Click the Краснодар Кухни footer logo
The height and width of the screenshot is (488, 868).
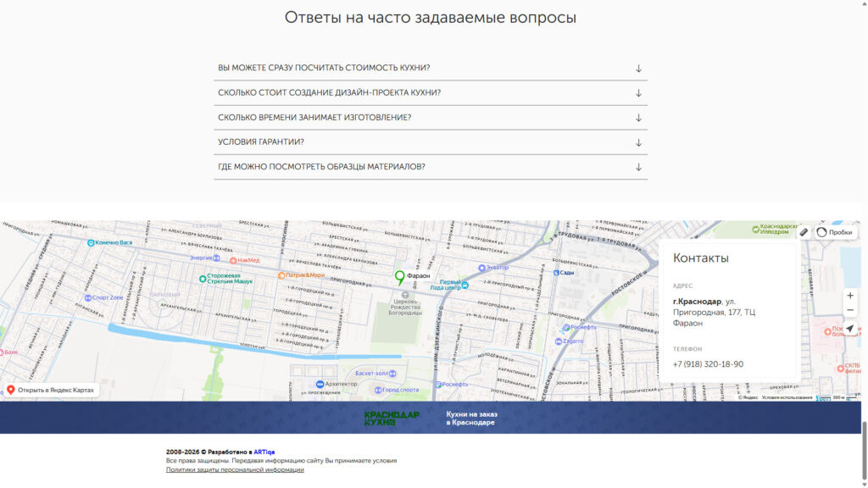pyautogui.click(x=392, y=418)
